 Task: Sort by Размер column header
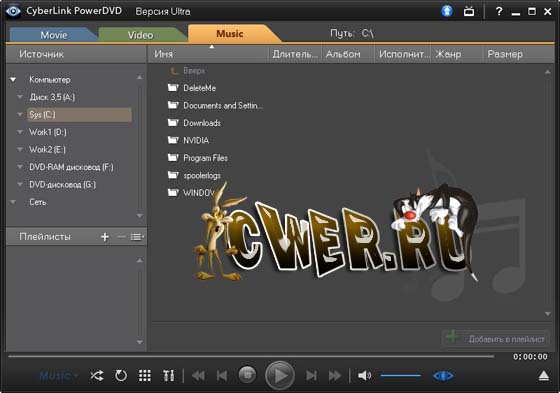tap(519, 54)
